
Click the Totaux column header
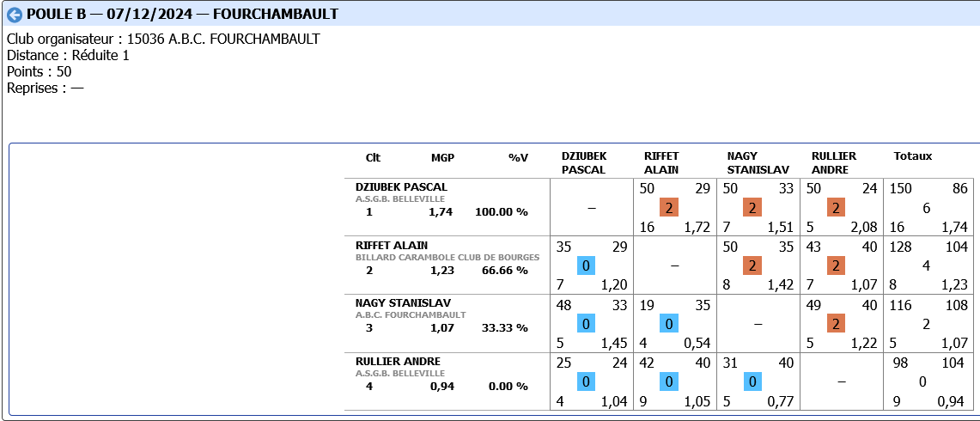click(912, 156)
